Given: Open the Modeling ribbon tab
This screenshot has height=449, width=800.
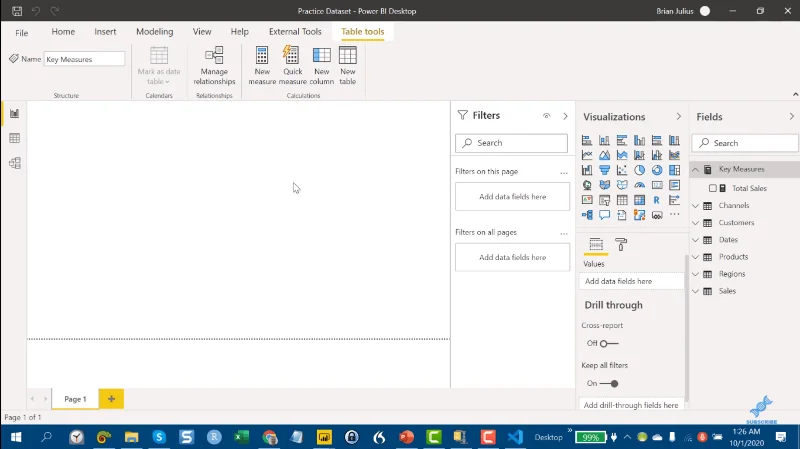Looking at the screenshot, I should [x=155, y=32].
